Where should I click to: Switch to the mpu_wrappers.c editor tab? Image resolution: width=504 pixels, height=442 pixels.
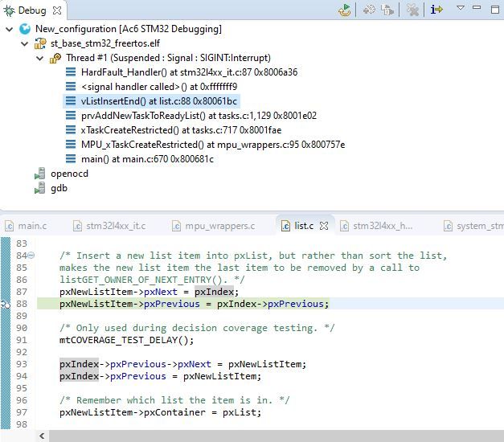(214, 226)
